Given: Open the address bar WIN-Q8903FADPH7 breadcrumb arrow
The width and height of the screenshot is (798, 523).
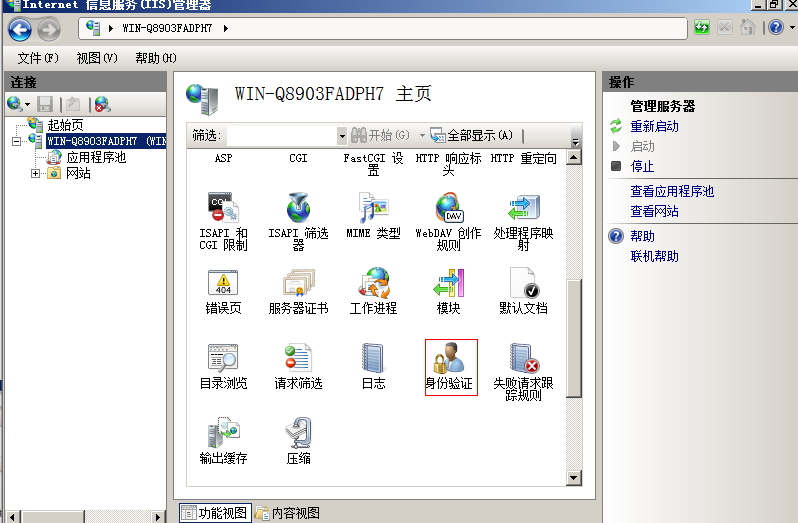Looking at the screenshot, I should 225,28.
